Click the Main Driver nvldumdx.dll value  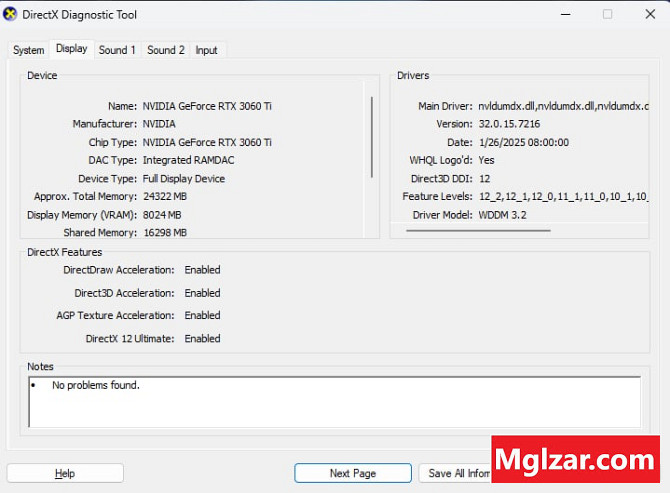[x=563, y=106]
